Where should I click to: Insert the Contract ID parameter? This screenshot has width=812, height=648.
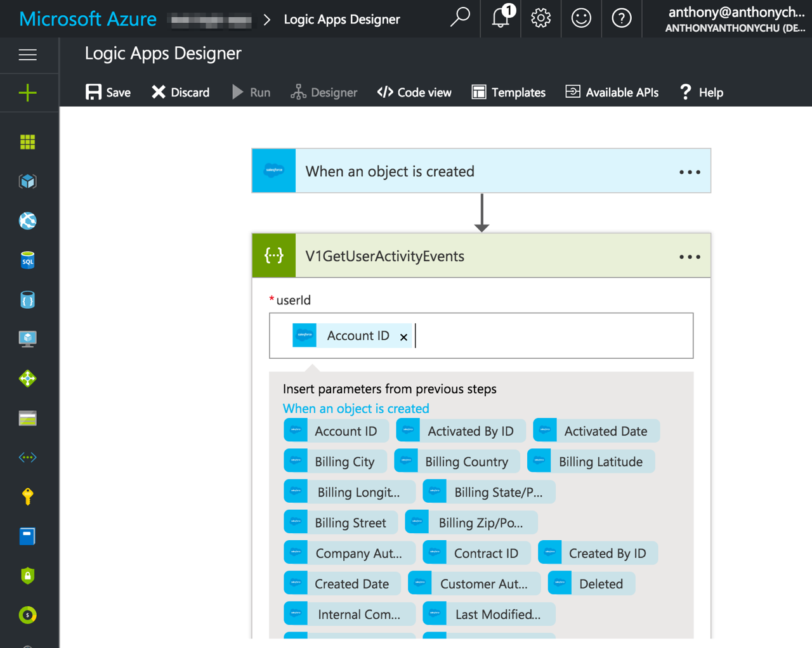coord(476,552)
